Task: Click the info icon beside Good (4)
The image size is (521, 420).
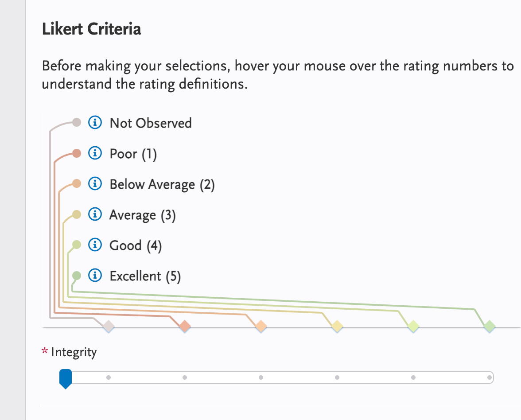Action: coord(95,245)
